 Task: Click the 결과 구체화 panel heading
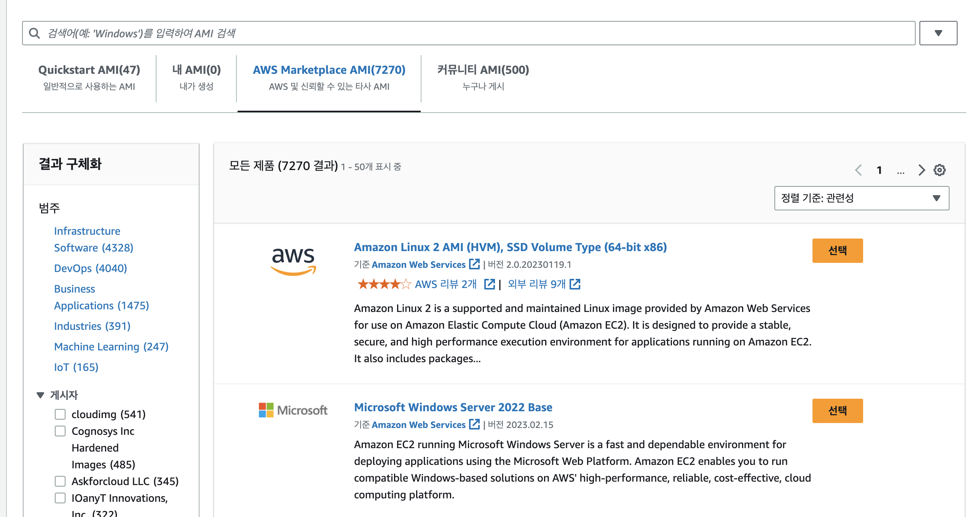[x=70, y=164]
